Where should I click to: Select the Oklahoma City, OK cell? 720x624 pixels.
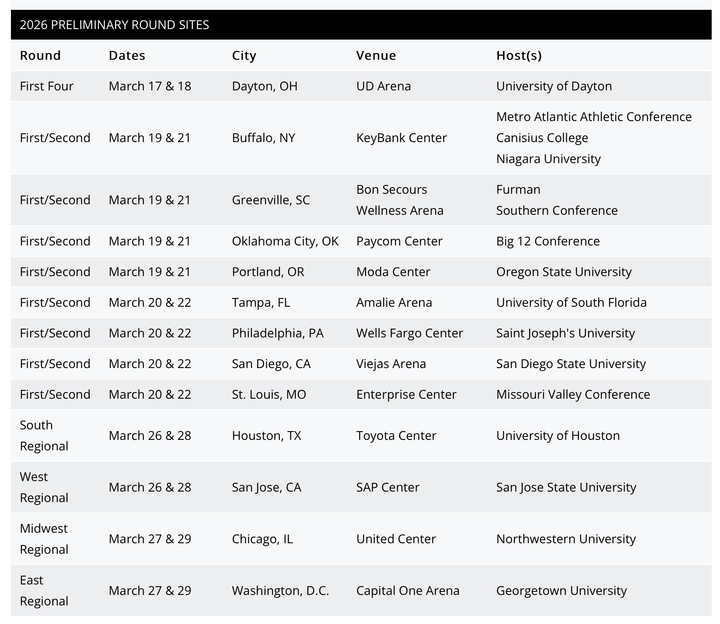[285, 241]
